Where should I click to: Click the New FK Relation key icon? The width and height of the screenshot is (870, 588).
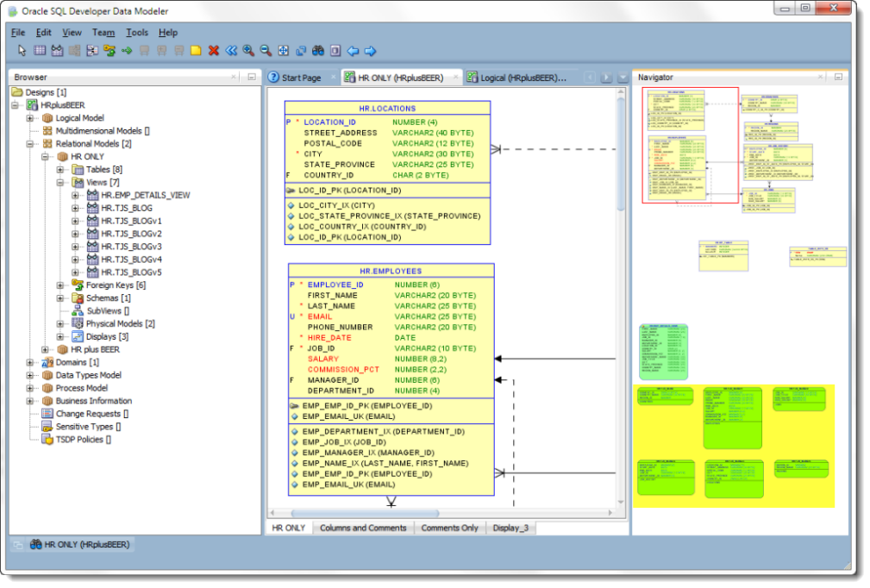[110, 51]
